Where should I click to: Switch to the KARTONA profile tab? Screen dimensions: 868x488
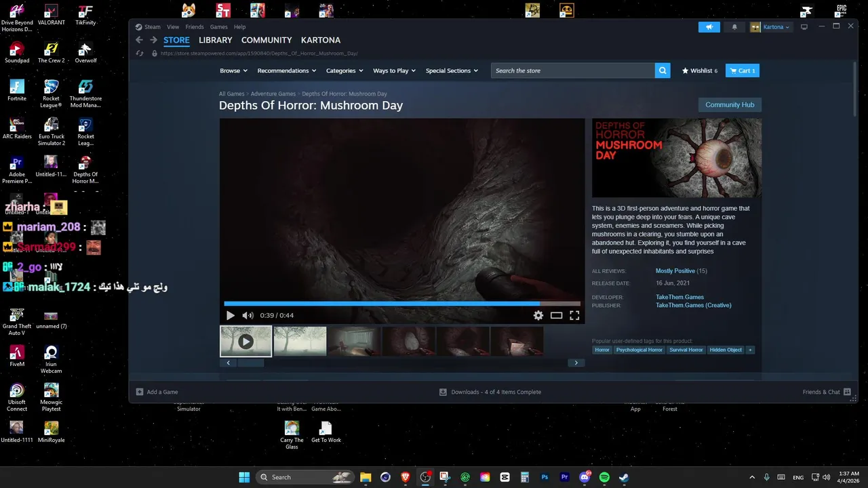click(321, 40)
